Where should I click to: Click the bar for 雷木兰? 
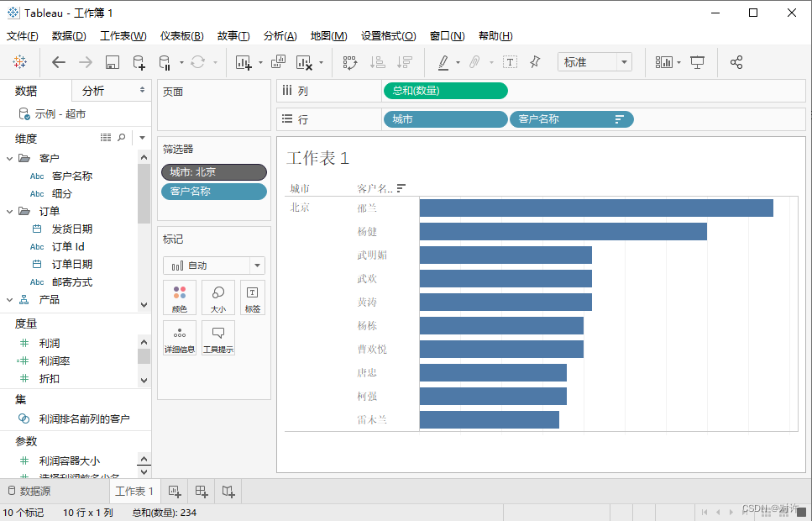pyautogui.click(x=490, y=420)
